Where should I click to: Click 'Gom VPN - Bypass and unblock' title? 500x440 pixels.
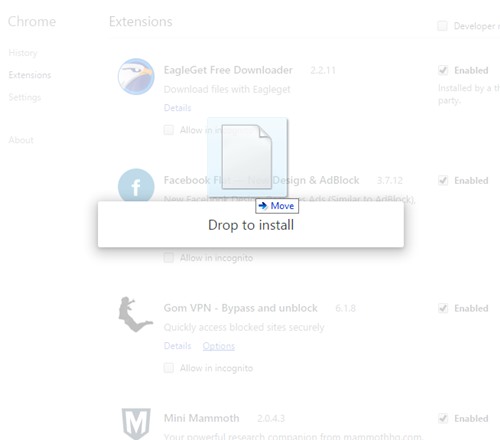240,308
